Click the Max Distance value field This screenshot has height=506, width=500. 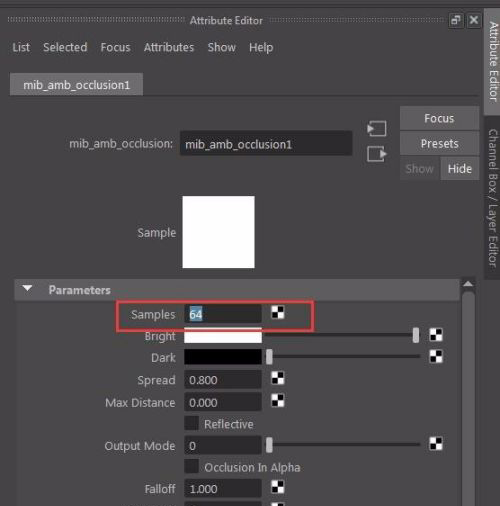(x=223, y=402)
